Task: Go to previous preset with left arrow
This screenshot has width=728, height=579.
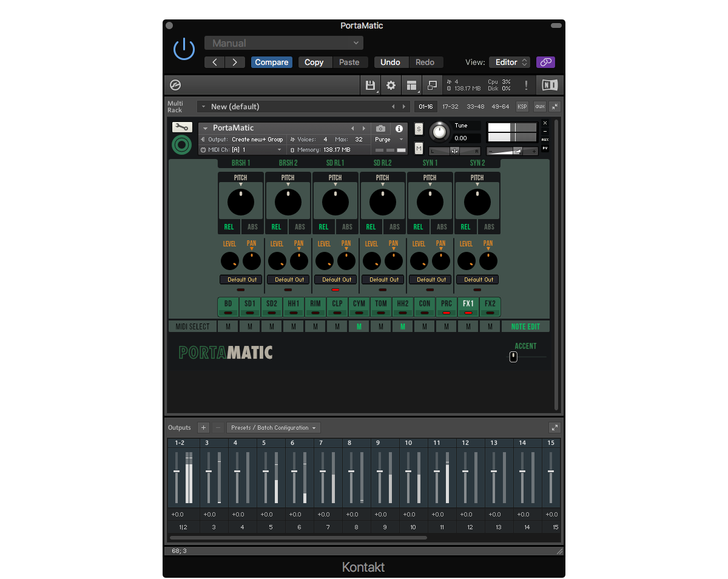Action: tap(215, 62)
